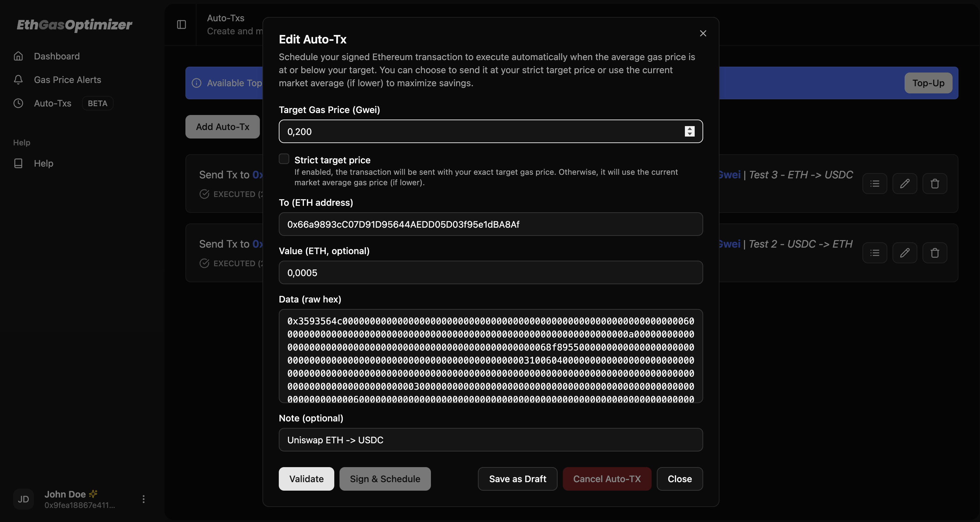Edit Test 3 auto-tx with the pencil icon
Screen dimensions: 980x522
click(x=905, y=184)
